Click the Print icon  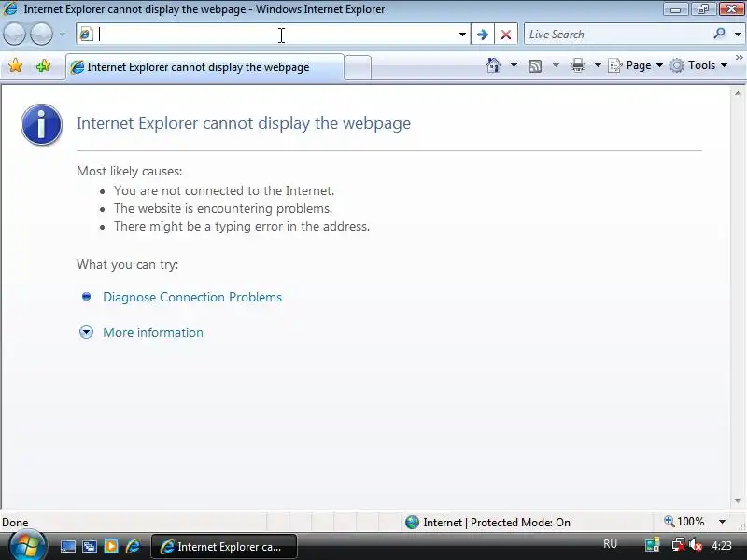click(x=577, y=65)
